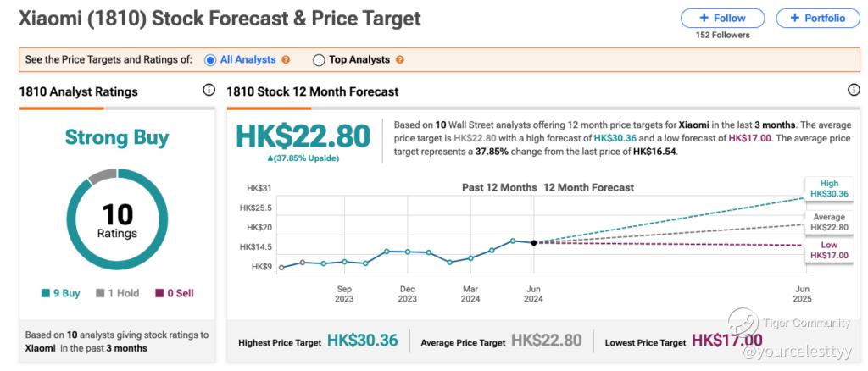This screenshot has width=868, height=371.
Task: Click the Low HK$17.00 forecast label
Action: (x=829, y=250)
